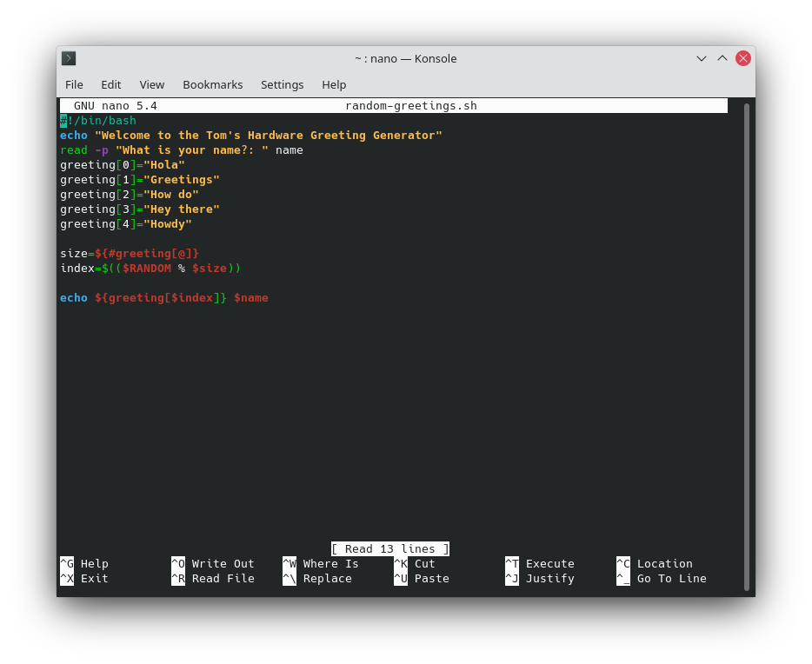Click the Justify shortcut in nano
Image resolution: width=812 pixels, height=664 pixels.
(x=537, y=578)
